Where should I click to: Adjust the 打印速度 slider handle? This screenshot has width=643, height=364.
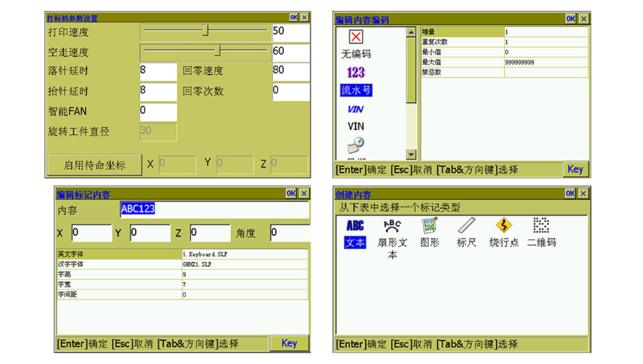coord(205,30)
